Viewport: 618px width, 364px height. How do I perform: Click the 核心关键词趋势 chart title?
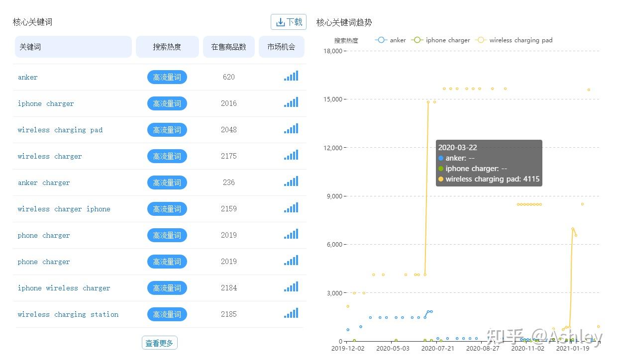[344, 22]
